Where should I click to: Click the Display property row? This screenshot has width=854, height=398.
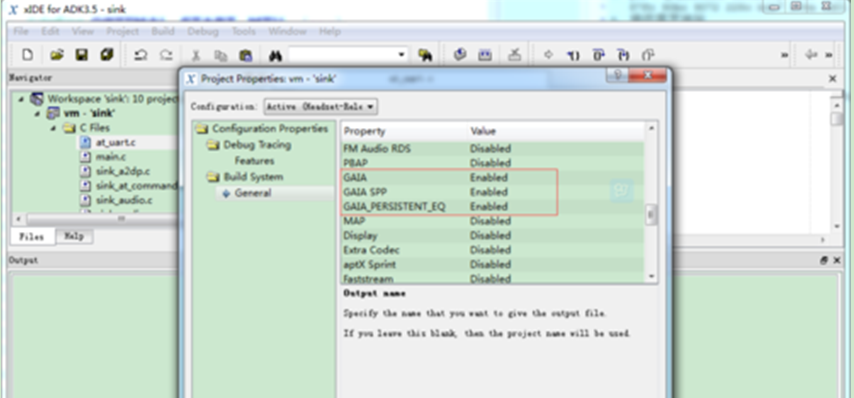coord(492,236)
